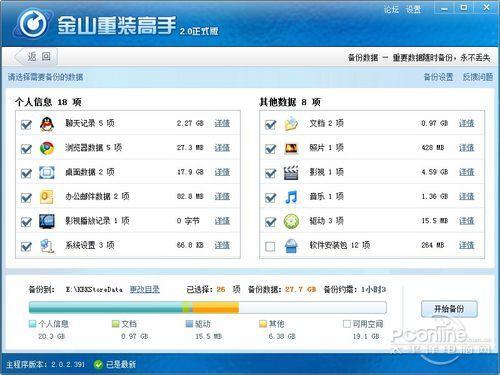Viewport: 500px width, 375px height.
Task: Toggle the 桌面数据 checkbox
Action: point(26,173)
